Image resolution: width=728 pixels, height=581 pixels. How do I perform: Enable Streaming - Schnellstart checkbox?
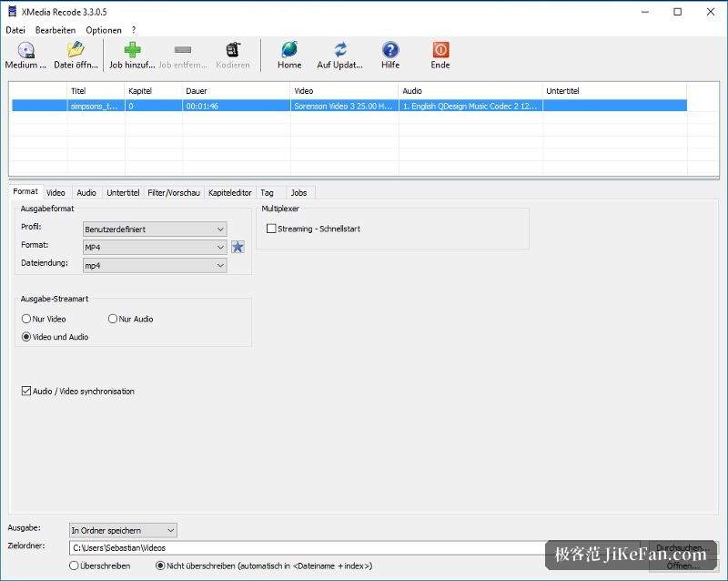[271, 229]
